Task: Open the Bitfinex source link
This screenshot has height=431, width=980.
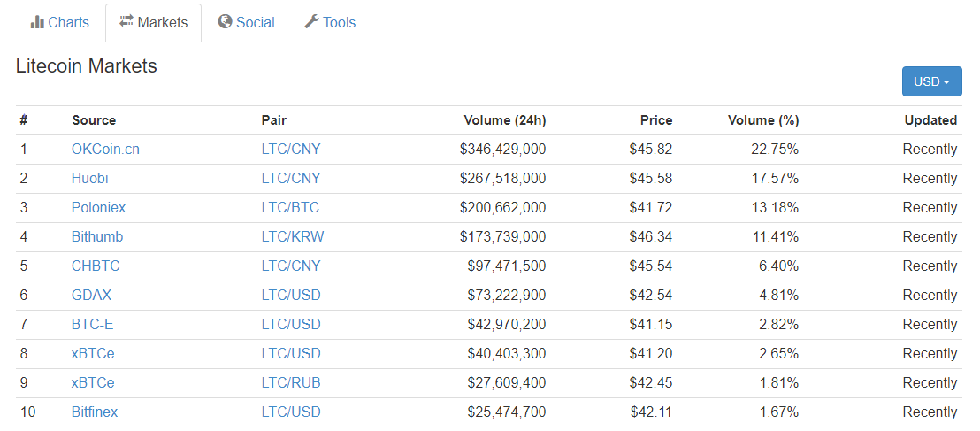Action: 95,412
